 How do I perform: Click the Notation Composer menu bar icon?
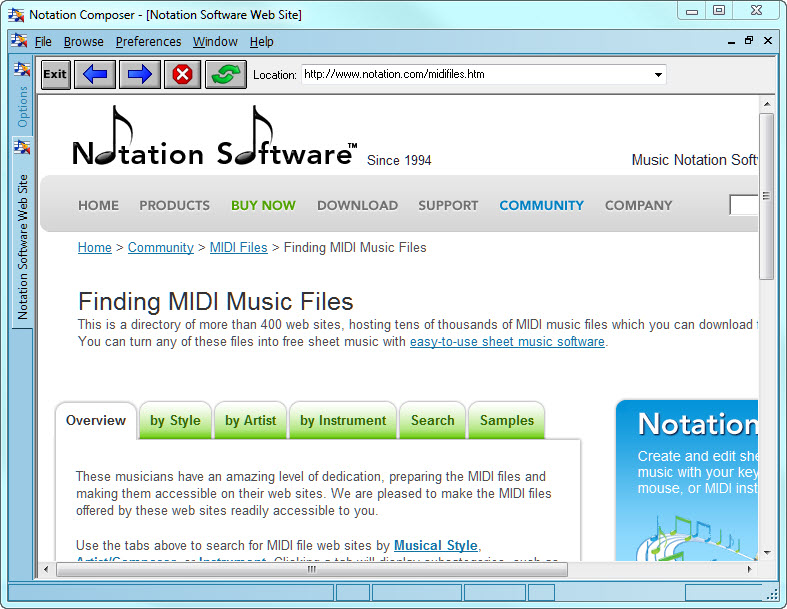[20, 42]
